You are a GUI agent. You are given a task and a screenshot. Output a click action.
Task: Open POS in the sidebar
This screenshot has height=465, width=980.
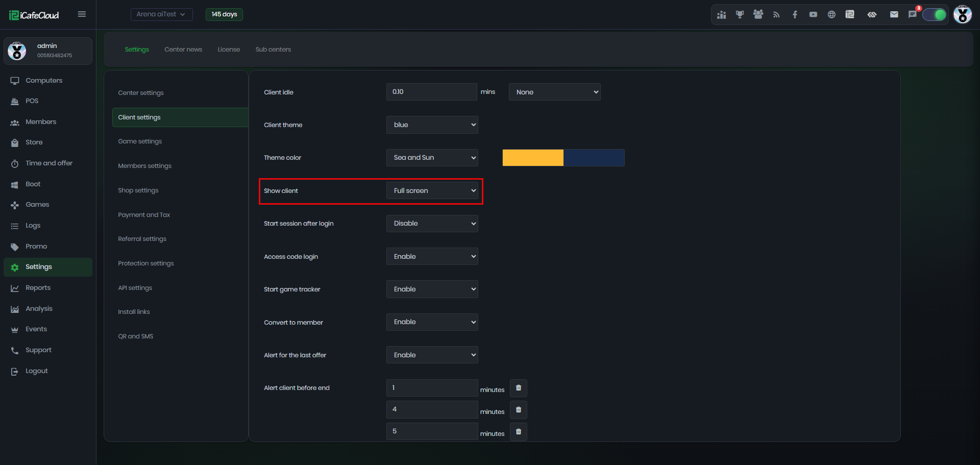[48, 101]
